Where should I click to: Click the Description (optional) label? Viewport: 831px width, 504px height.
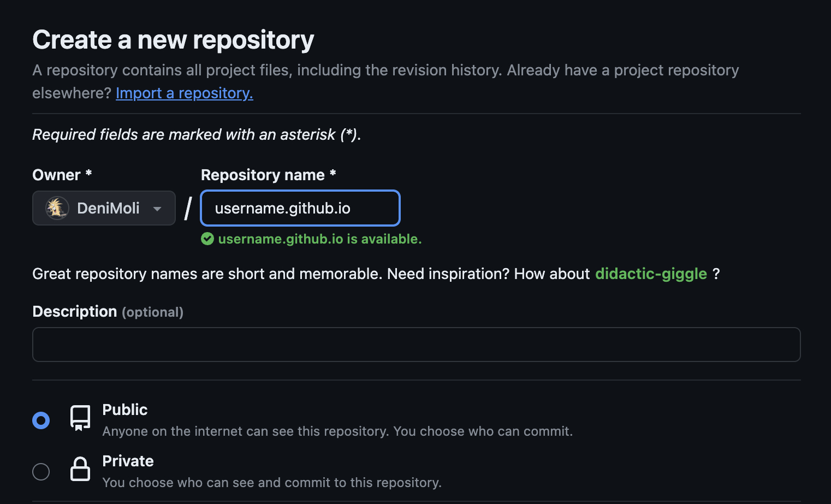[x=108, y=311]
